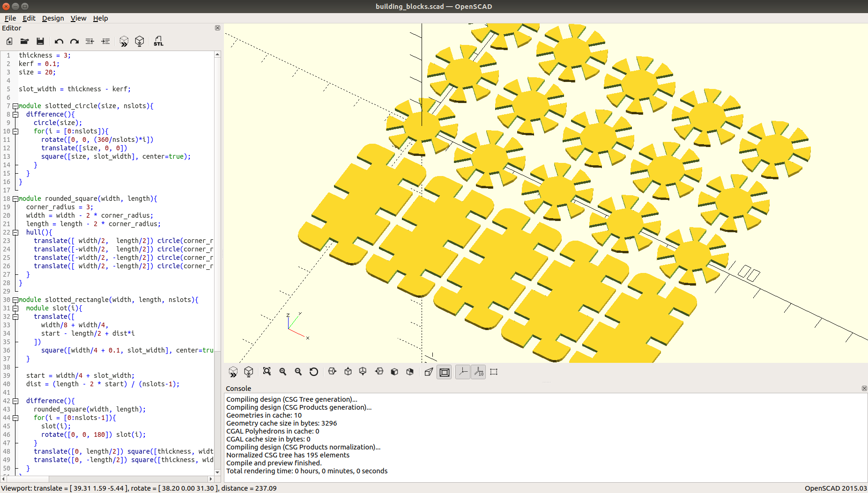The image size is (868, 493).
Task: Collapse the difference() block at line 42
Action: tap(15, 401)
